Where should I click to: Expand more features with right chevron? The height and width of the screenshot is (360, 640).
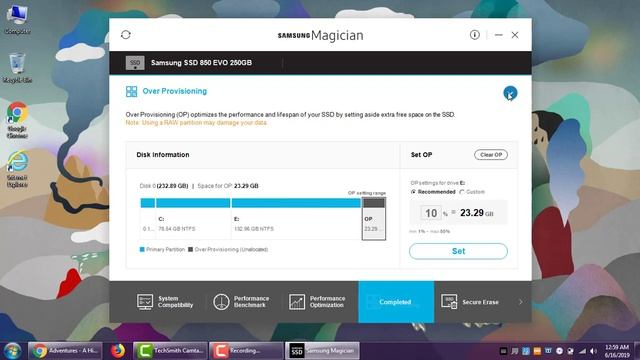click(520, 302)
